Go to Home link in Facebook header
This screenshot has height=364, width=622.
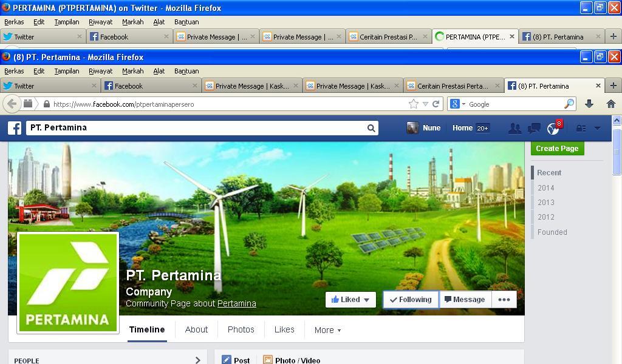462,128
